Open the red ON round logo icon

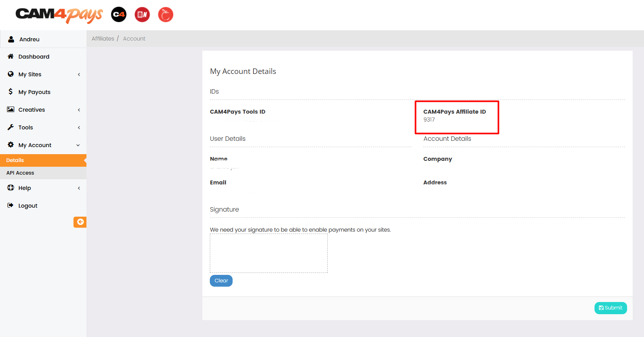pyautogui.click(x=142, y=15)
